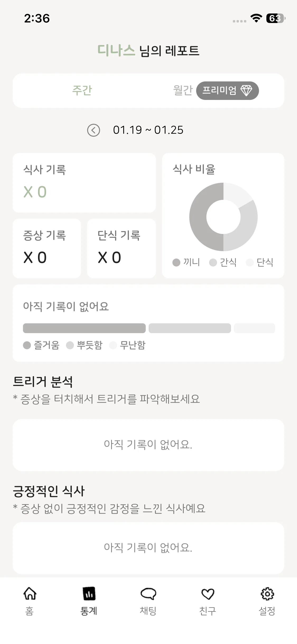
Task: Tap the 식사 비율 donut chart
Action: click(x=223, y=217)
